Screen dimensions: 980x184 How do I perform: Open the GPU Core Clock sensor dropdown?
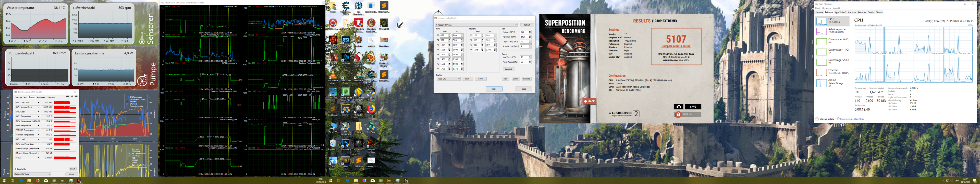(x=28, y=102)
